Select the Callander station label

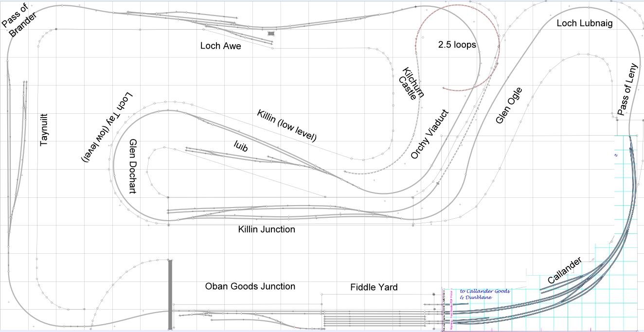click(x=564, y=271)
